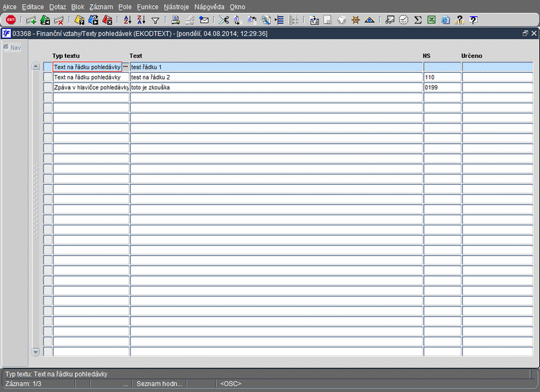Click the blue execute query icon
This screenshot has height=392, width=540.
(93, 20)
